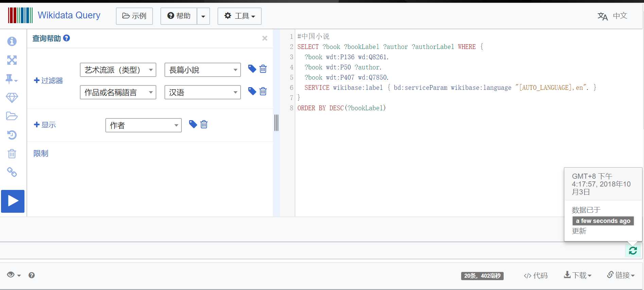Click the 20条, 402毫秒 result badge
This screenshot has height=290, width=644.
pyautogui.click(x=482, y=276)
